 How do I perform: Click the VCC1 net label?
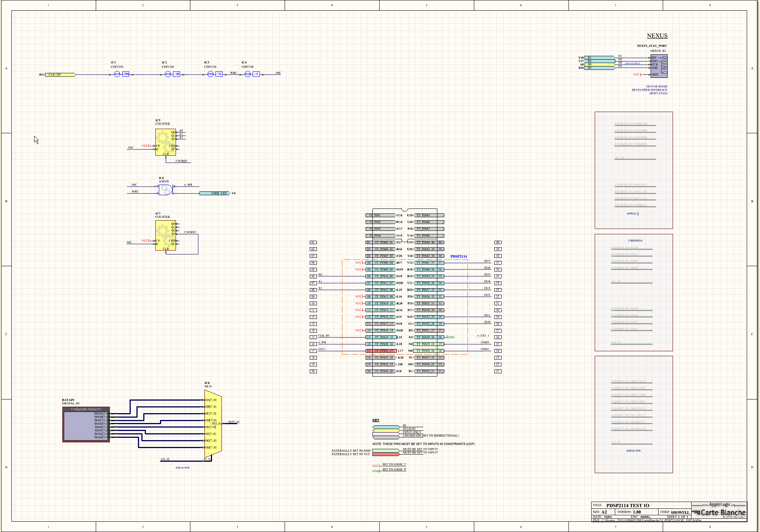tap(322, 349)
